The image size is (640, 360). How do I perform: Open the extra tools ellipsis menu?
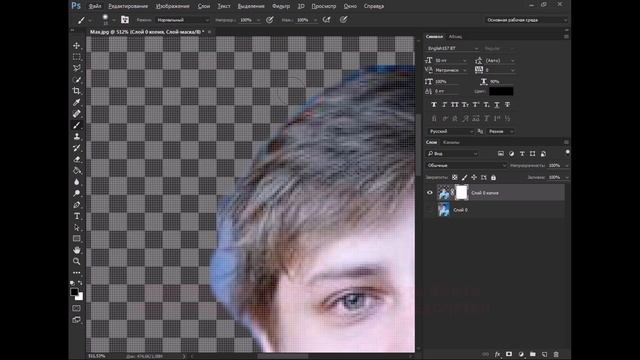tap(76, 272)
